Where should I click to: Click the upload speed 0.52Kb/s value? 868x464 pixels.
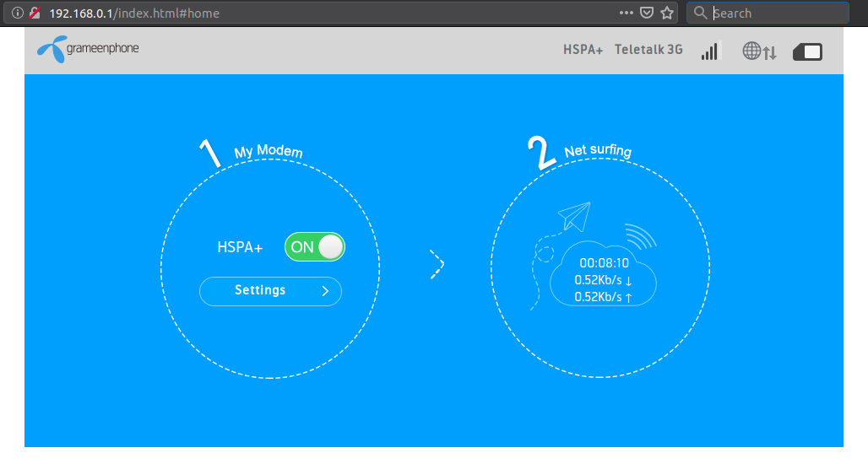(x=599, y=297)
